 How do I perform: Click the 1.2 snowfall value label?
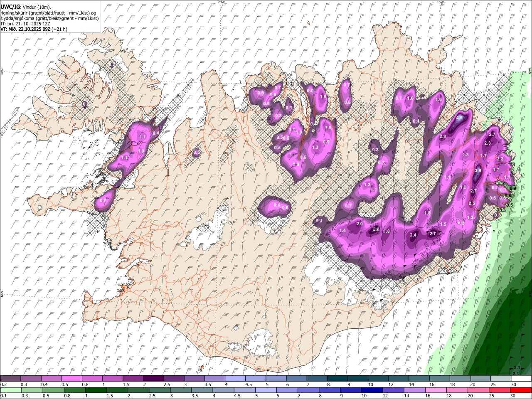pyautogui.click(x=367, y=185)
